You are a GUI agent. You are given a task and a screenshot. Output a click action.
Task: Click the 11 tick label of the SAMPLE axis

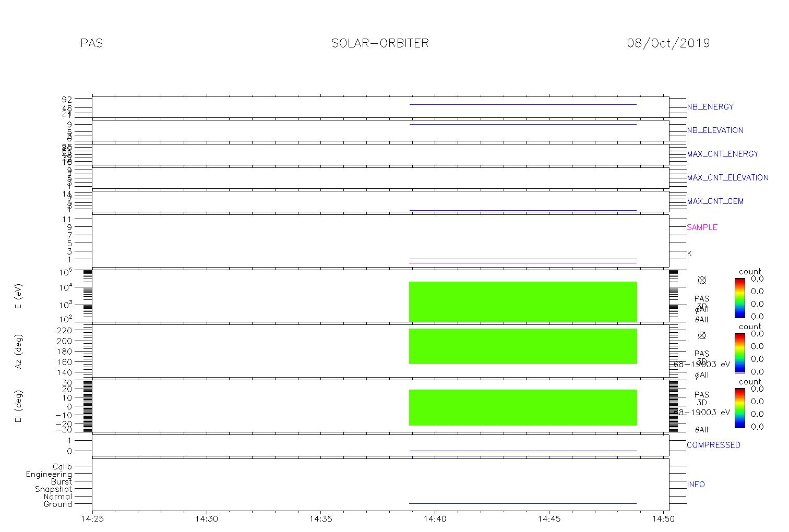pos(67,220)
